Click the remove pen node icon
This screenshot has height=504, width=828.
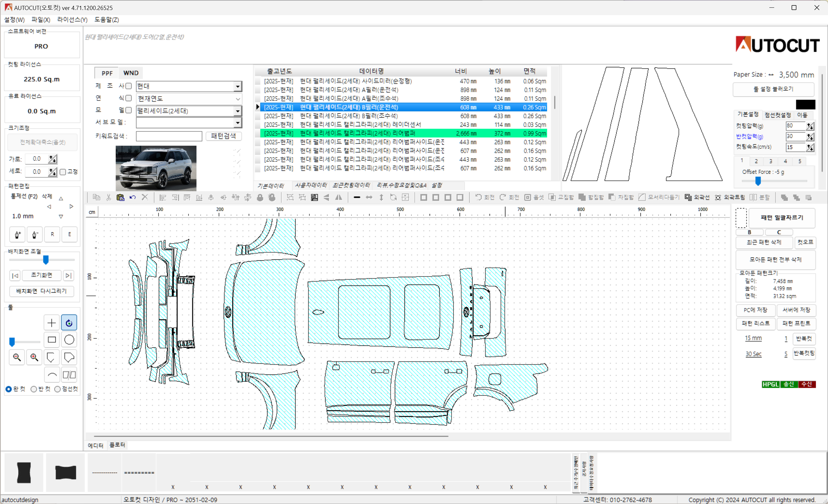point(34,234)
